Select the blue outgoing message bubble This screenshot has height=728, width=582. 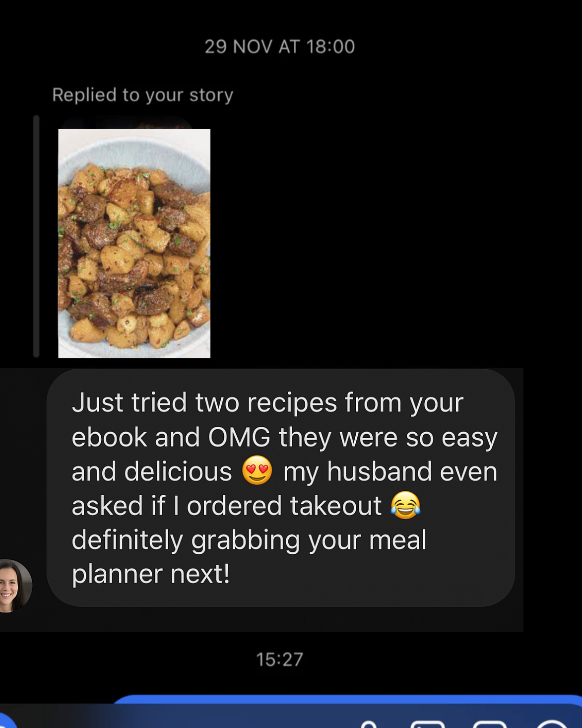pos(347,700)
